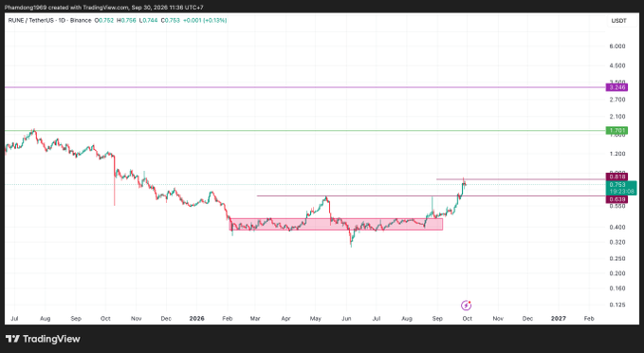Click the Jun label on time axis

coord(346,319)
